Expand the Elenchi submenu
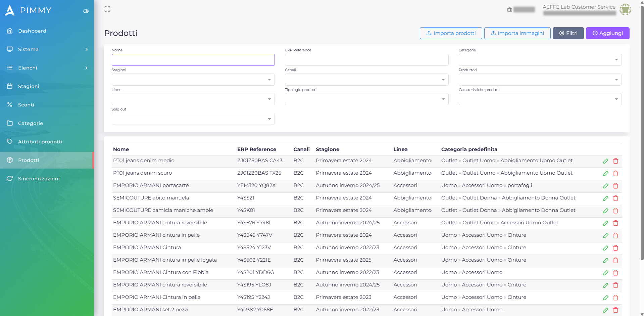This screenshot has height=316, width=644. pos(47,68)
